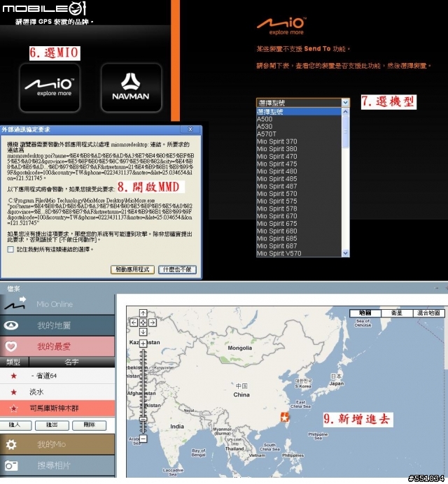Click the model list scrollbar thumb

tap(345, 131)
